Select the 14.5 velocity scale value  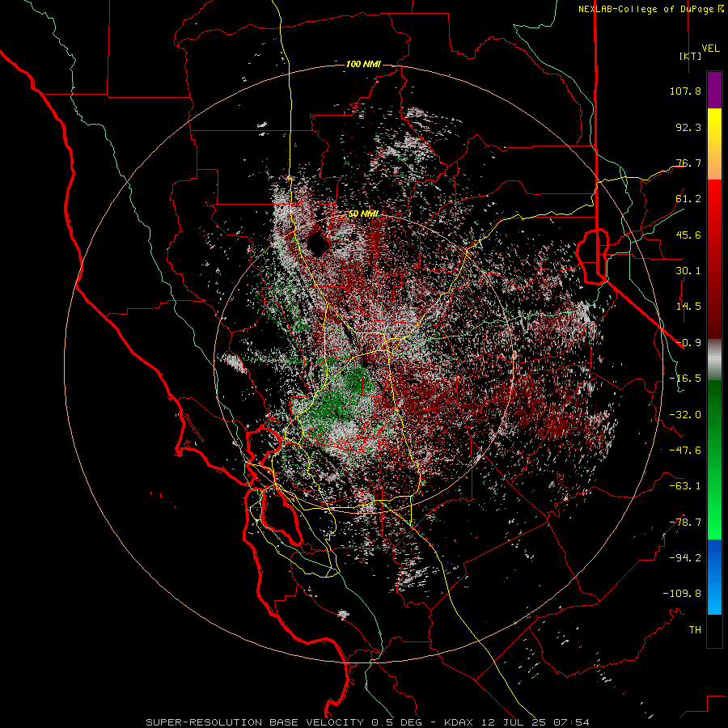[x=688, y=307]
